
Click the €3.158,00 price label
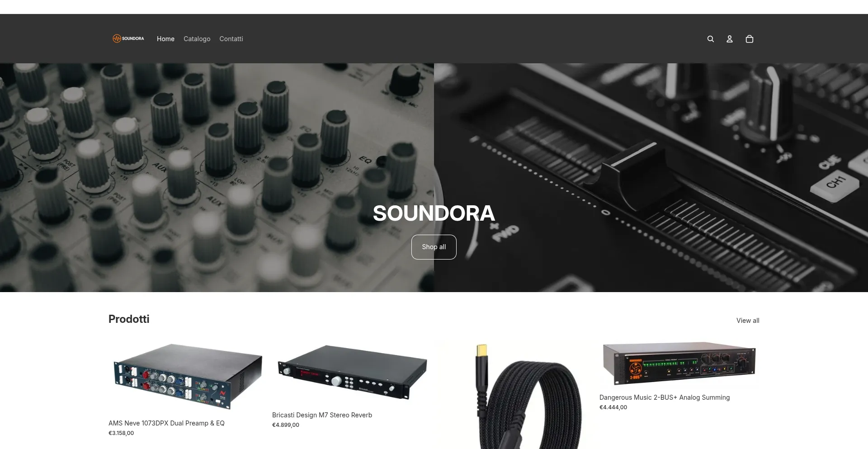coord(121,433)
